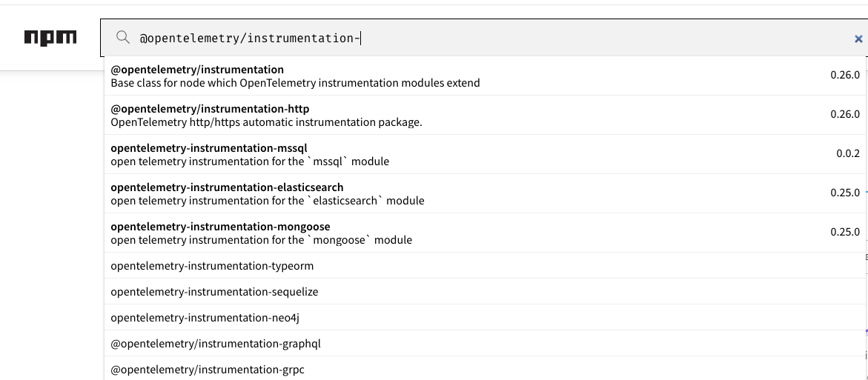Select opentelemetry-instrumentation-neo4j entry
The image size is (868, 380).
click(x=486, y=318)
